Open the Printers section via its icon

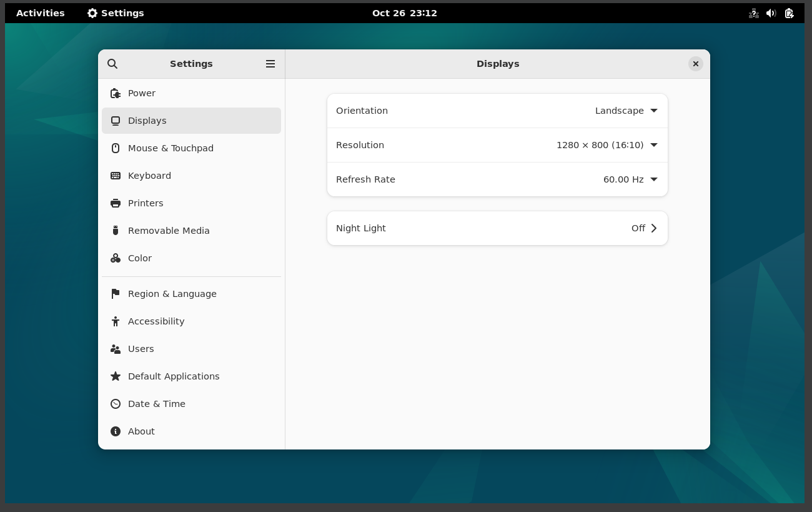(116, 203)
